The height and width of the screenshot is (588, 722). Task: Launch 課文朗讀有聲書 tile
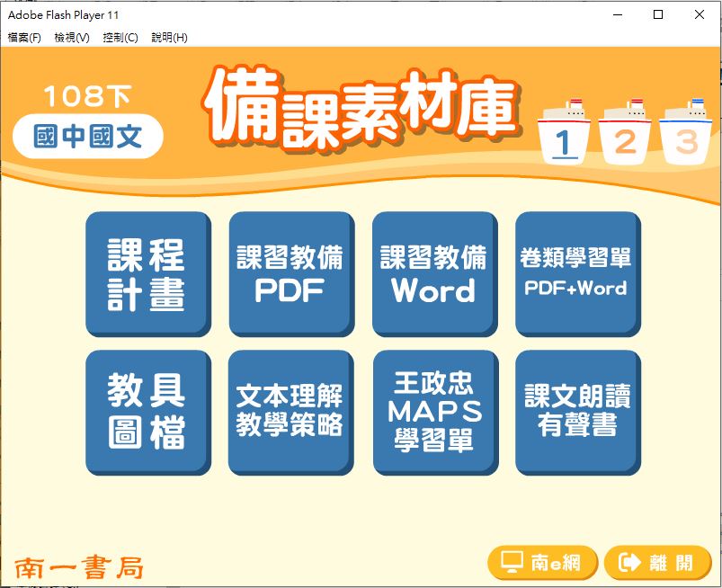pos(576,411)
